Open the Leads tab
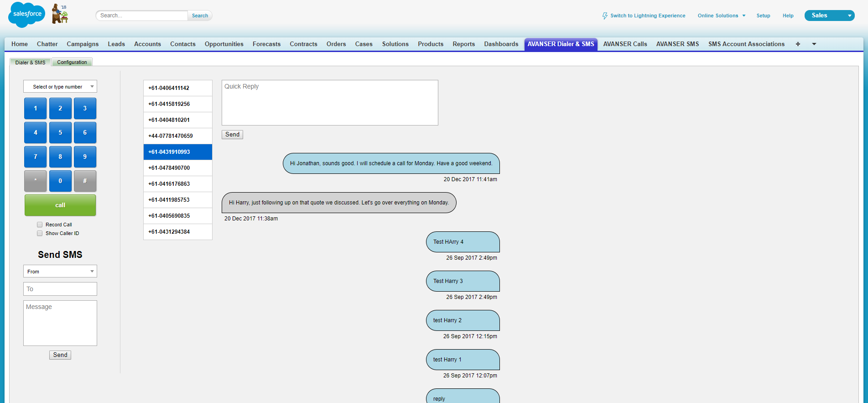The height and width of the screenshot is (403, 868). coord(116,44)
